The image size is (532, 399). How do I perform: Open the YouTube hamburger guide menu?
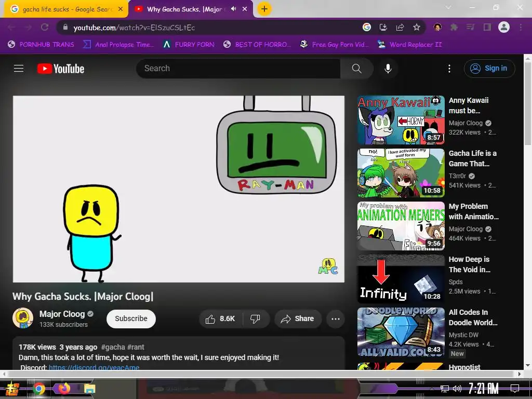click(19, 69)
